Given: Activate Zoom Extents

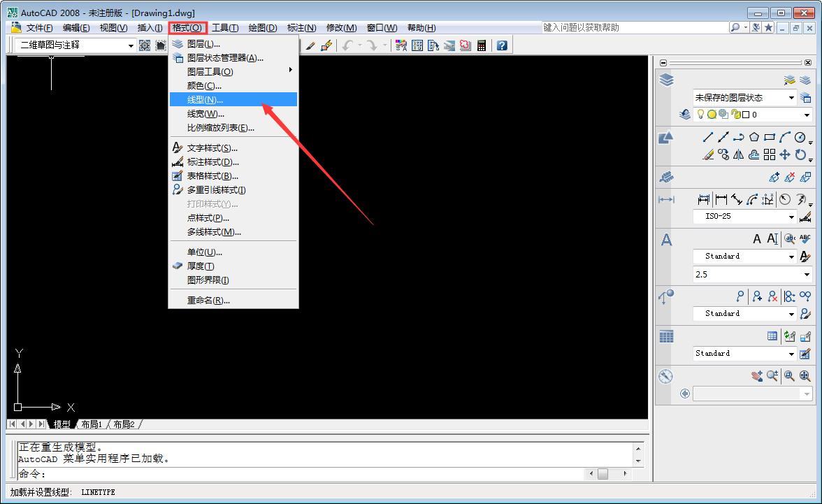Looking at the screenshot, I should (803, 376).
